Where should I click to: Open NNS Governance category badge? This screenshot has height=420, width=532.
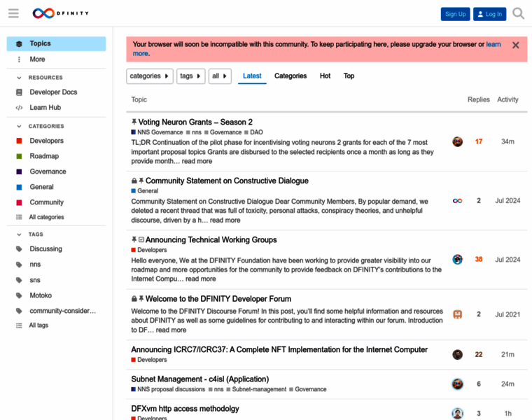[x=157, y=132]
